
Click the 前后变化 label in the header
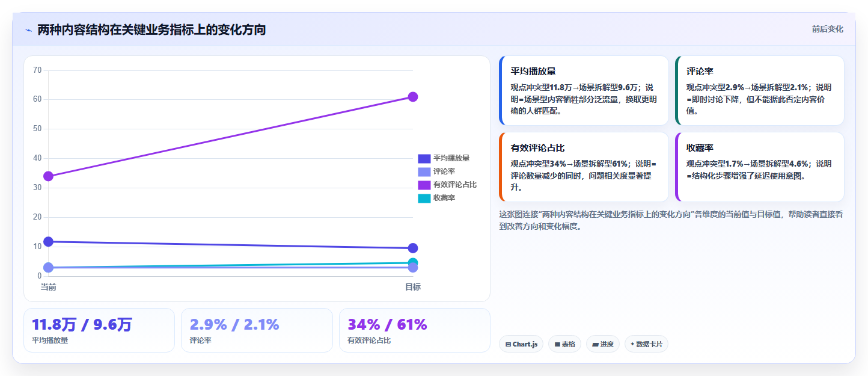[x=827, y=29]
